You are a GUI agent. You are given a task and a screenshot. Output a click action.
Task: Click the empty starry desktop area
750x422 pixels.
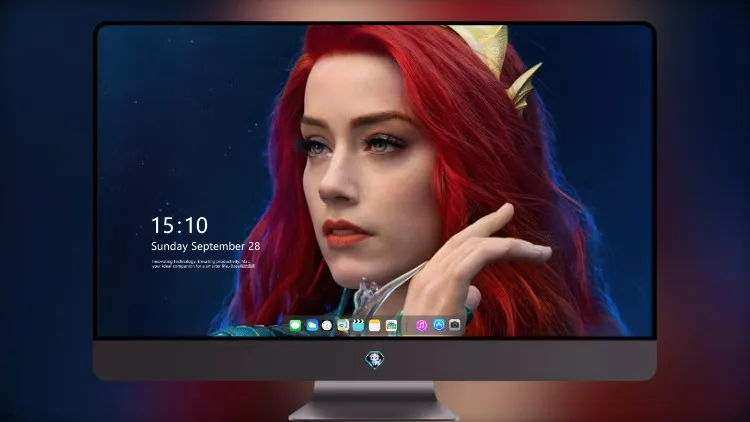(x=182, y=120)
